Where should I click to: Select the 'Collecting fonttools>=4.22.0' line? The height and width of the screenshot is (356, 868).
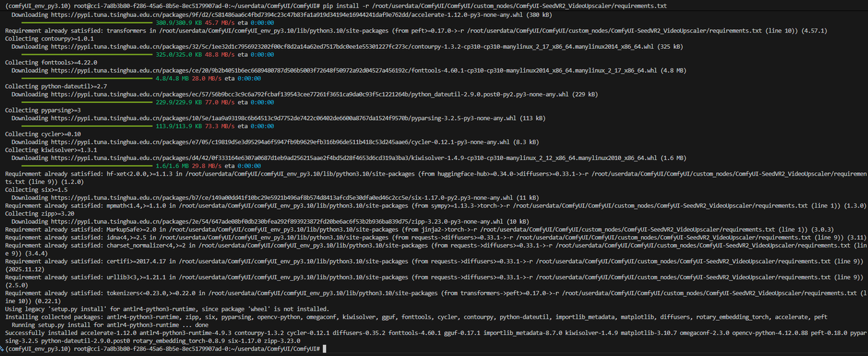[x=51, y=63]
